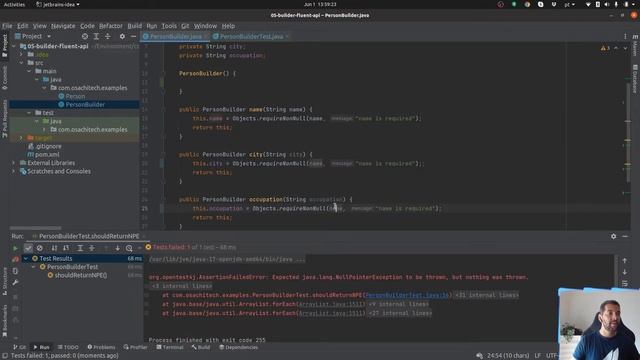Click the editor warnings indicator
Image resolution: width=640 pixels, height=360 pixels.
point(605,48)
